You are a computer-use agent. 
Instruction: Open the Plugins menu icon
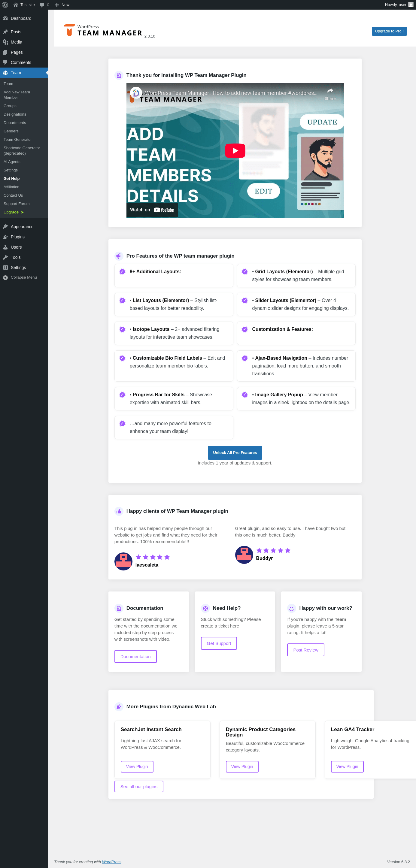tap(5, 237)
